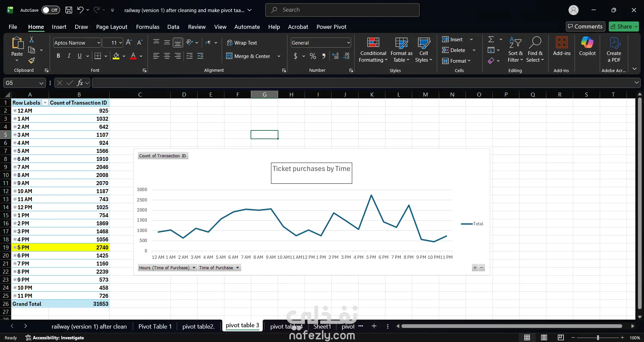Click the Align Left icon
The height and width of the screenshot is (342, 644).
(x=156, y=56)
